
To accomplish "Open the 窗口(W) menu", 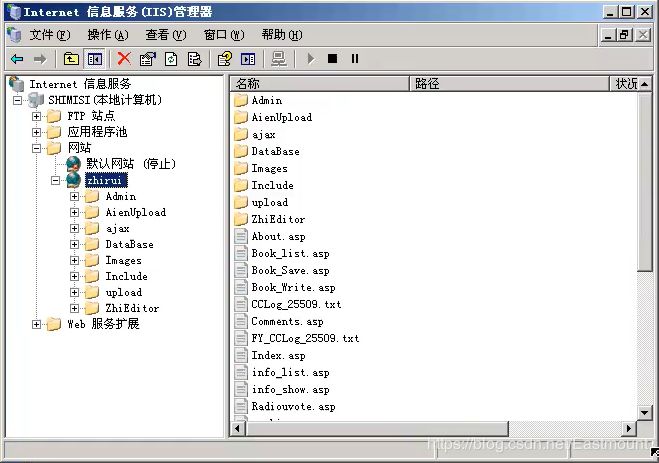I will click(x=224, y=35).
